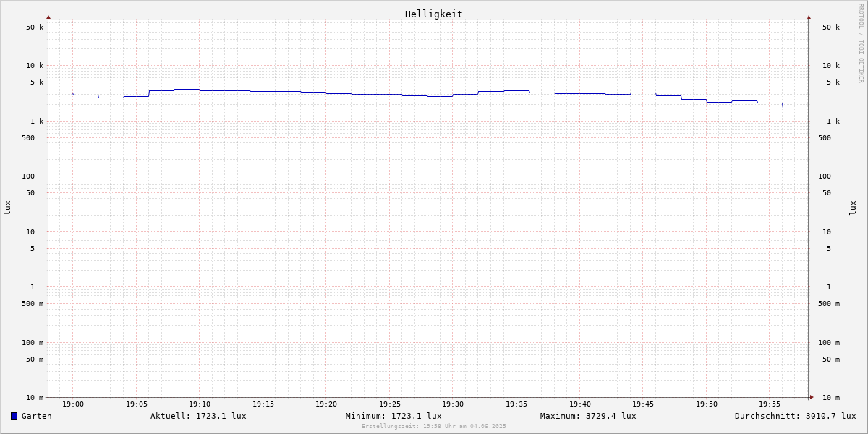The height and width of the screenshot is (434, 868).
Task: Click the blue Garten legend color swatch
Action: [x=14, y=416]
